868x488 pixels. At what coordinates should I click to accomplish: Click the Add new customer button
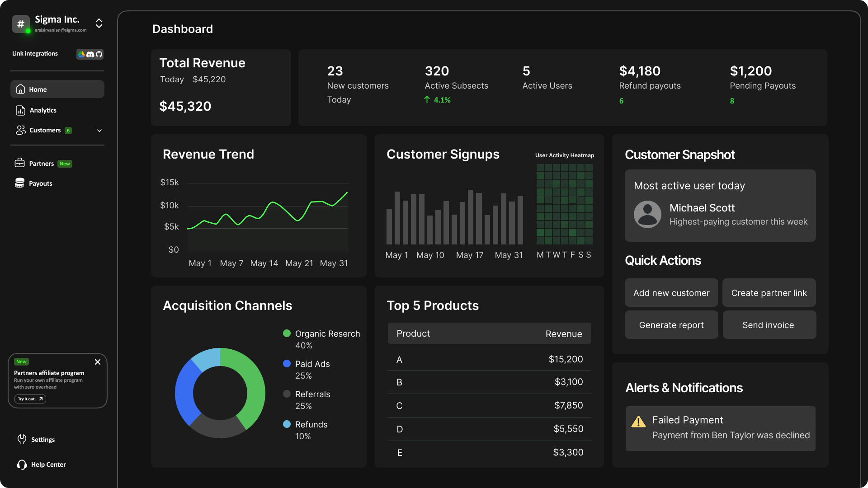pos(671,292)
